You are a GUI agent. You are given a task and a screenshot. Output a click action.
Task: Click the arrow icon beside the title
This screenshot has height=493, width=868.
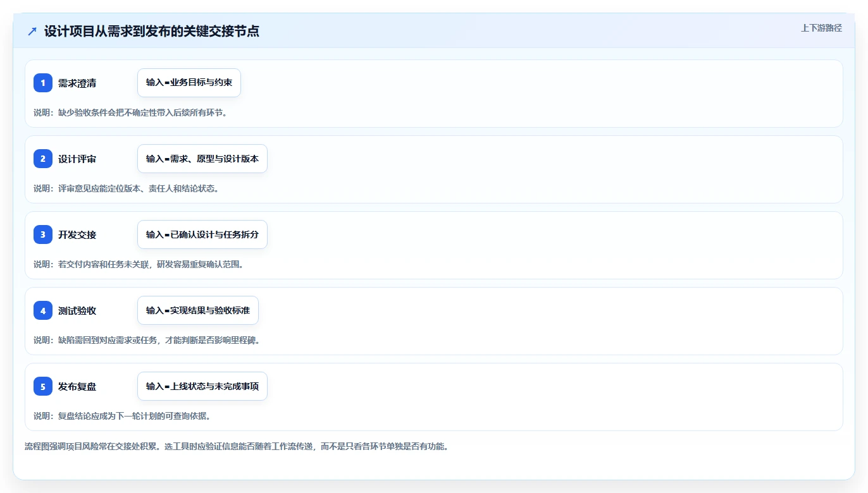[x=32, y=32]
